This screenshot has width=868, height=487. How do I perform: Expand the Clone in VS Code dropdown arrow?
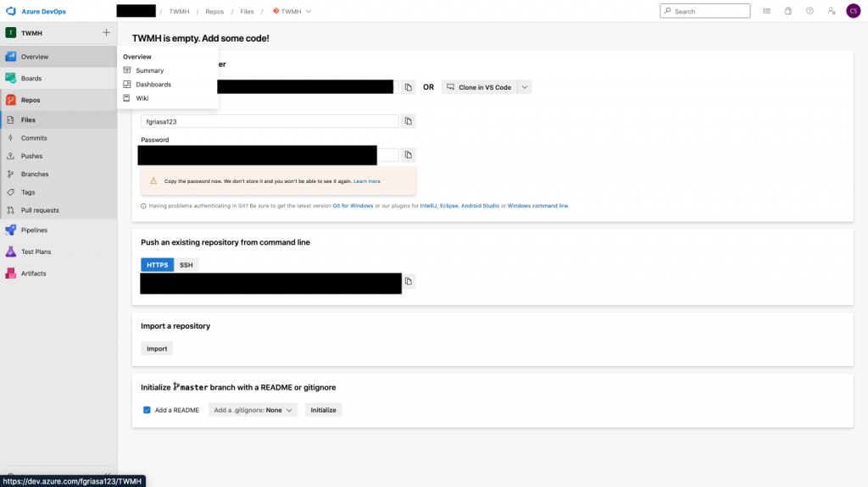525,87
